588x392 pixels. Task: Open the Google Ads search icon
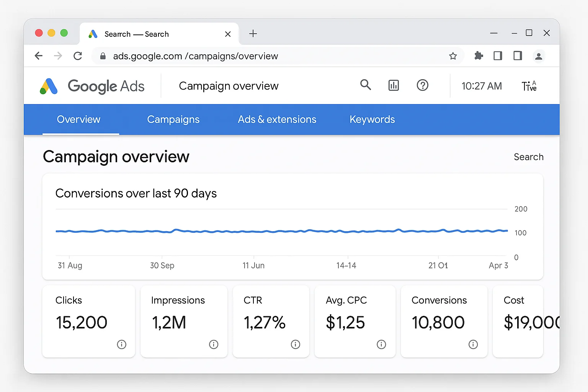366,85
